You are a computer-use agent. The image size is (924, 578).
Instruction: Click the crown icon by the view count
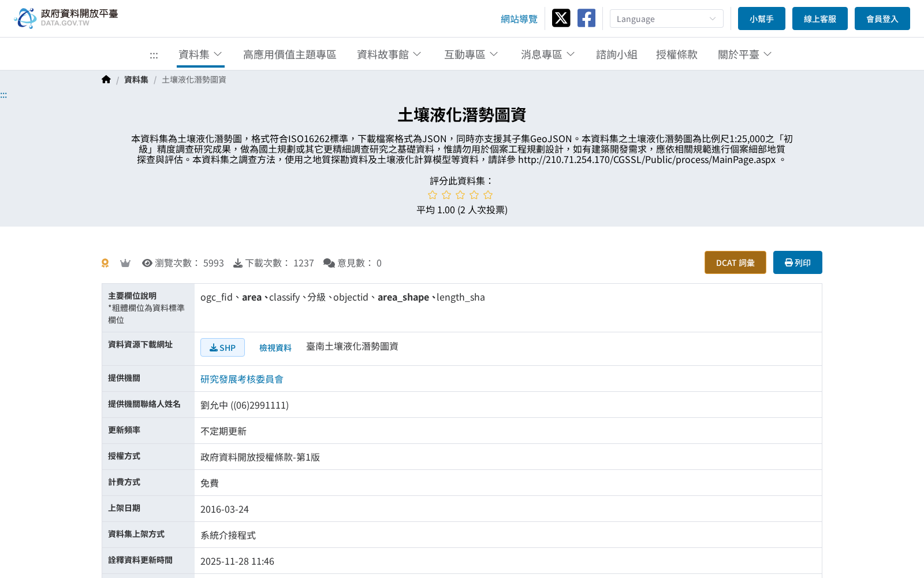point(125,263)
